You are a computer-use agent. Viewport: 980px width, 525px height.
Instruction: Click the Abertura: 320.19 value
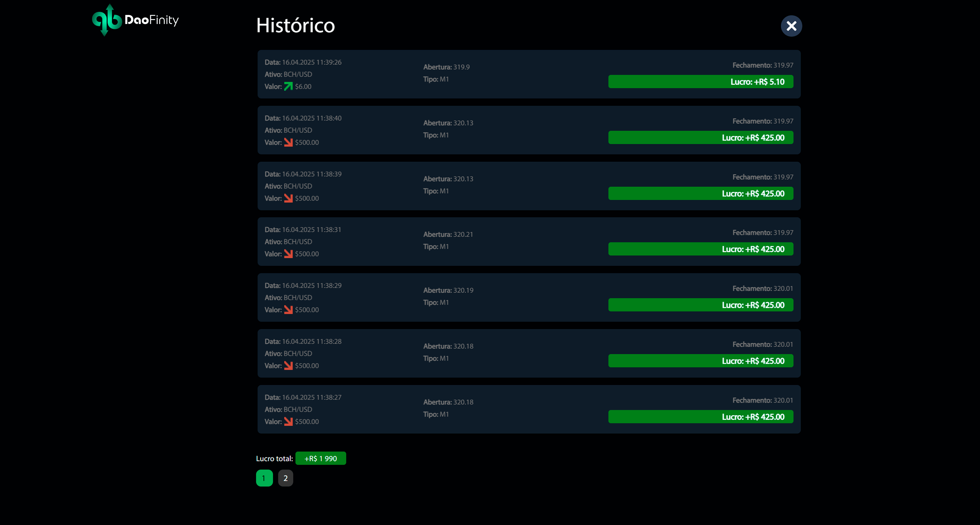coord(448,290)
